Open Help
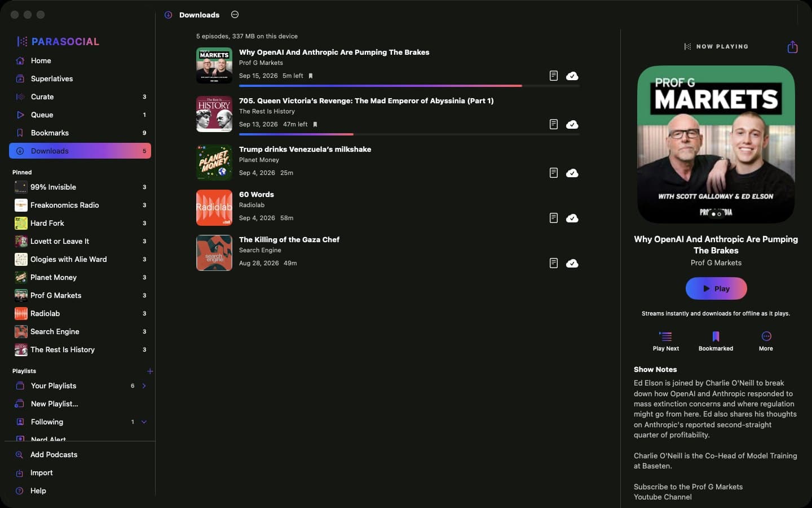The height and width of the screenshot is (508, 812). (80, 491)
